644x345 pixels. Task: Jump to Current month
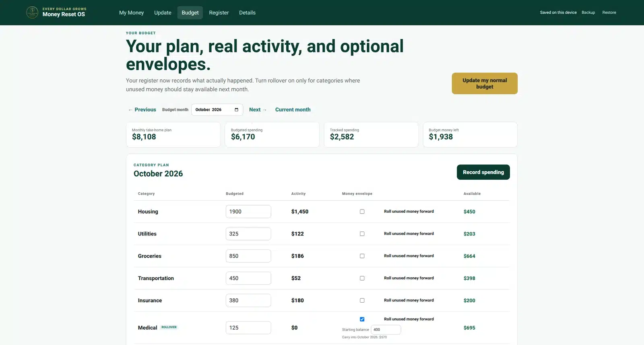tap(293, 110)
